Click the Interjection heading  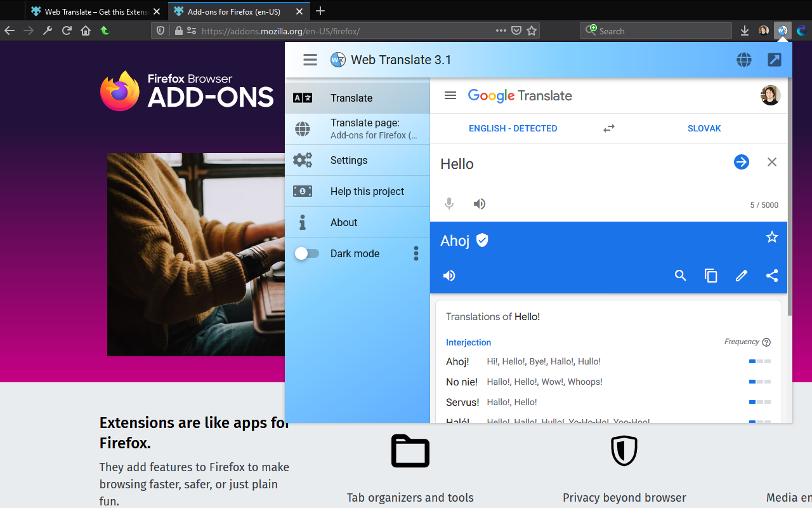(x=468, y=342)
